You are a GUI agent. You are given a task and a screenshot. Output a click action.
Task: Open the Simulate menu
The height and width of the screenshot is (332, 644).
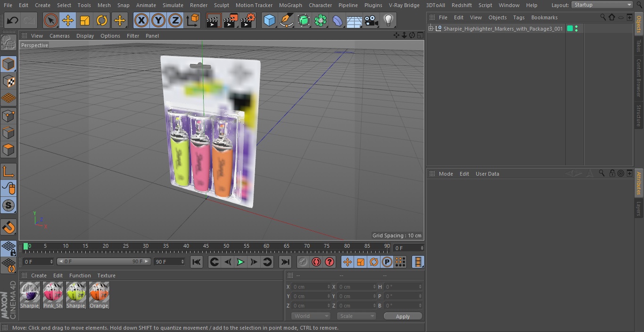[x=173, y=5]
